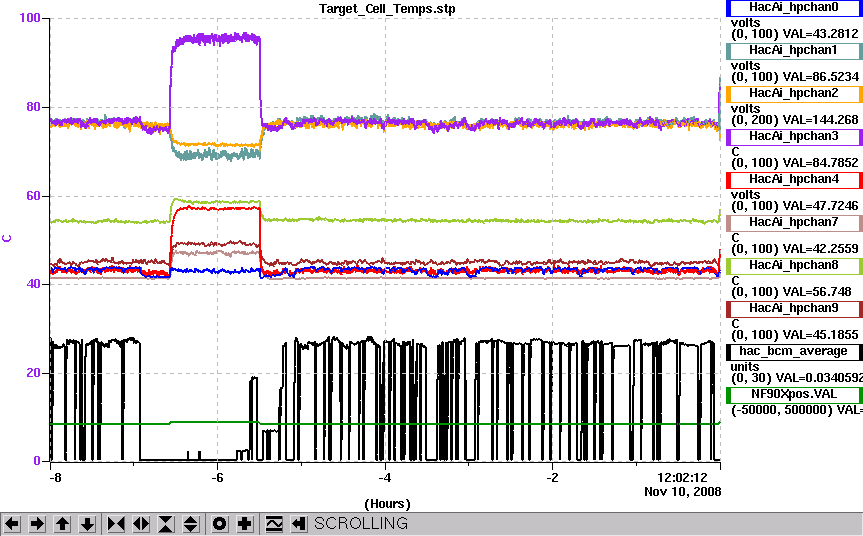Click the 60 label on the y-axis
The image size is (863, 536).
pyautogui.click(x=33, y=196)
